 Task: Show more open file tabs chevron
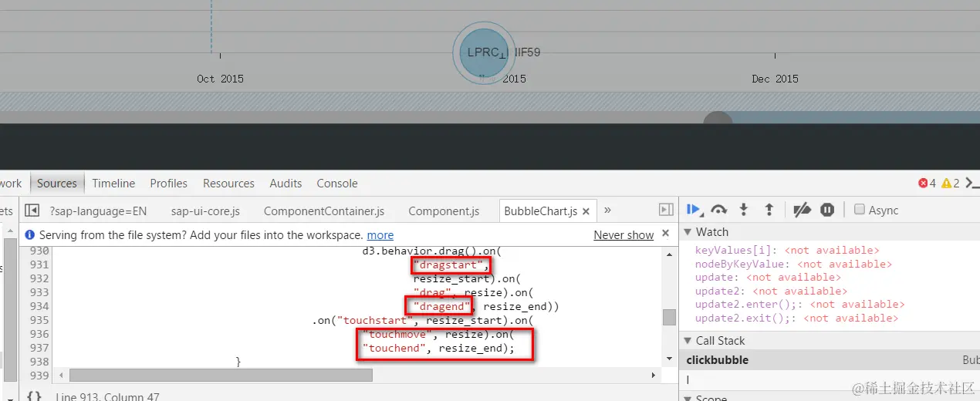tap(607, 210)
